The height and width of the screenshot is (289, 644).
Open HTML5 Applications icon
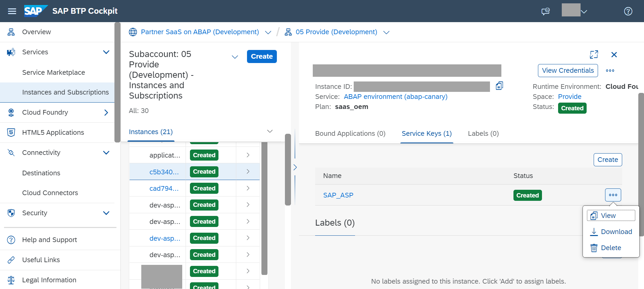11,132
